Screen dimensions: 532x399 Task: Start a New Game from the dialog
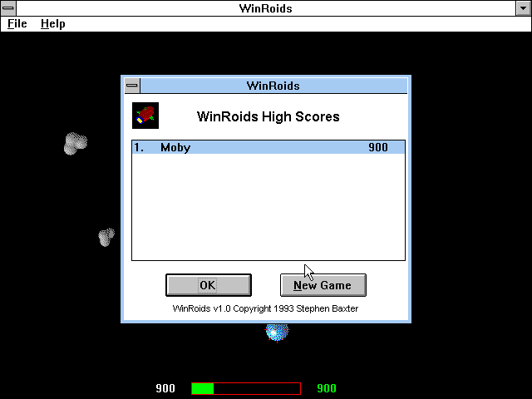click(323, 285)
